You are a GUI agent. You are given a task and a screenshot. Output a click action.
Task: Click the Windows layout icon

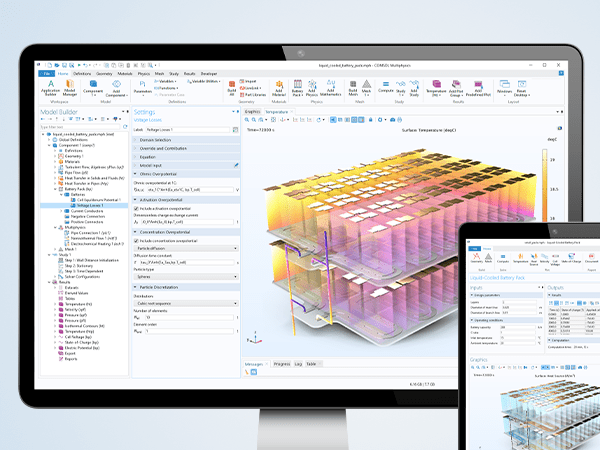click(504, 88)
